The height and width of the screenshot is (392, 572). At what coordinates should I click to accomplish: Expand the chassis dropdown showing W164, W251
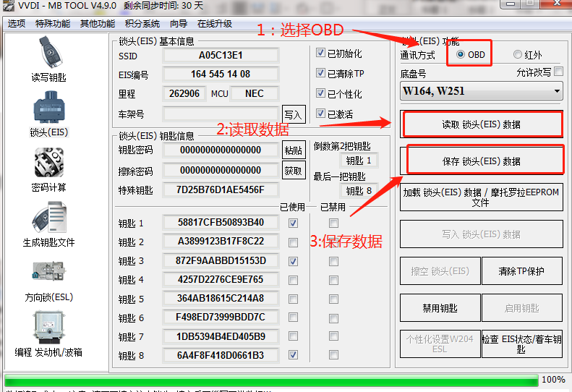tap(482, 91)
